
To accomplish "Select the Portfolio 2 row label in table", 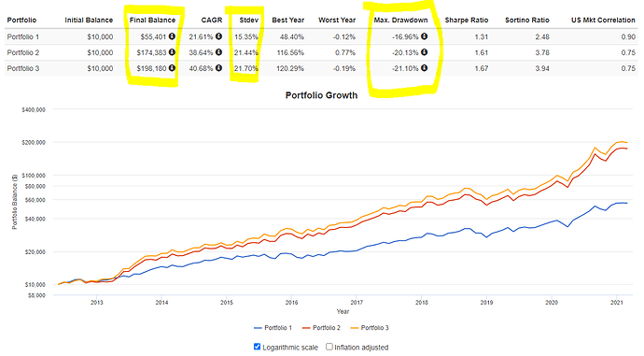I will (23, 52).
